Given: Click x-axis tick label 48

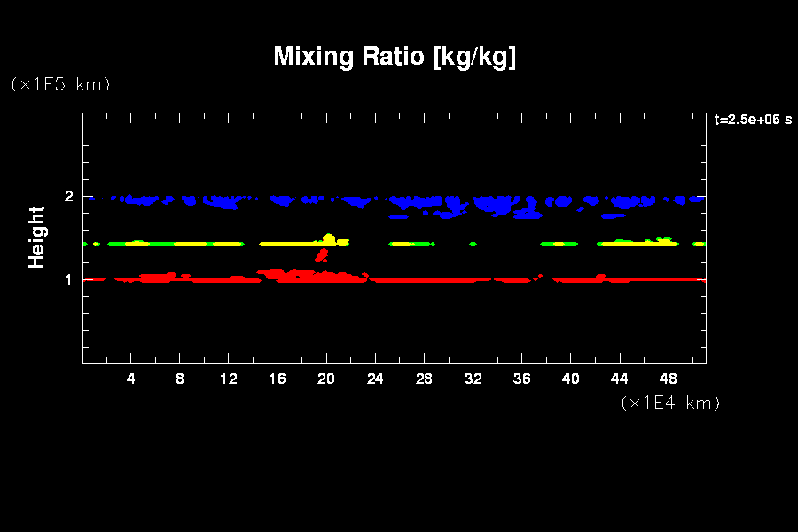Looking at the screenshot, I should coord(668,379).
